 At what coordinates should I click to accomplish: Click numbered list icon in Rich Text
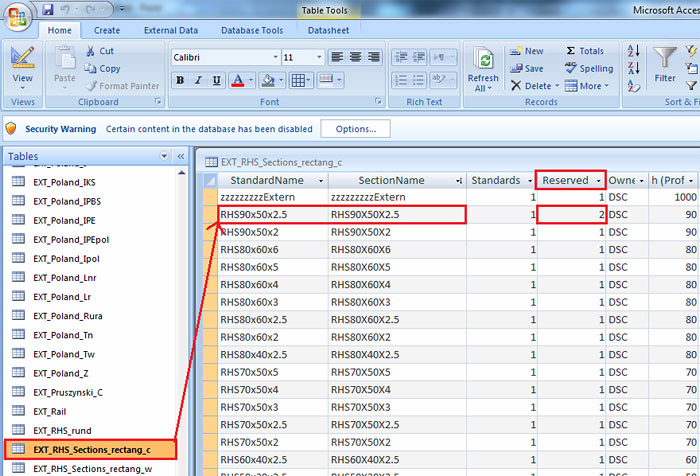(401, 80)
